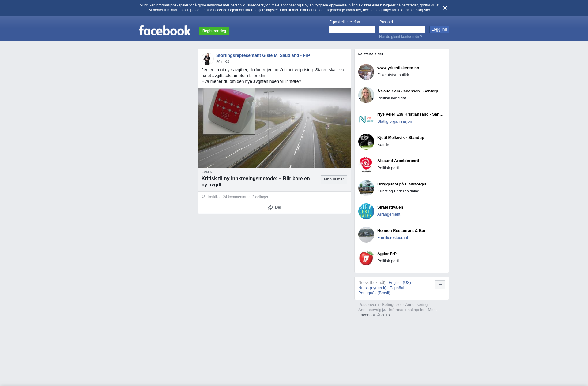View the 2 delinger link
Screen dimensions: 588x386
coord(260,197)
